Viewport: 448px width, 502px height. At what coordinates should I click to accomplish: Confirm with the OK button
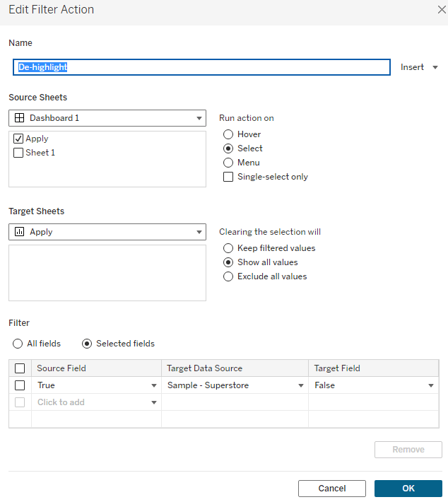(408, 489)
